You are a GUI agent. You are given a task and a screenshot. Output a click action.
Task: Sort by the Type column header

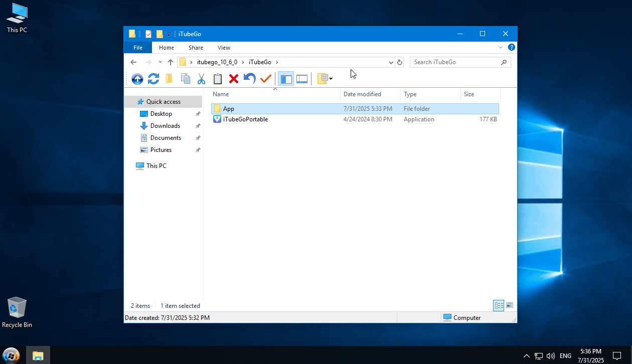click(x=430, y=94)
